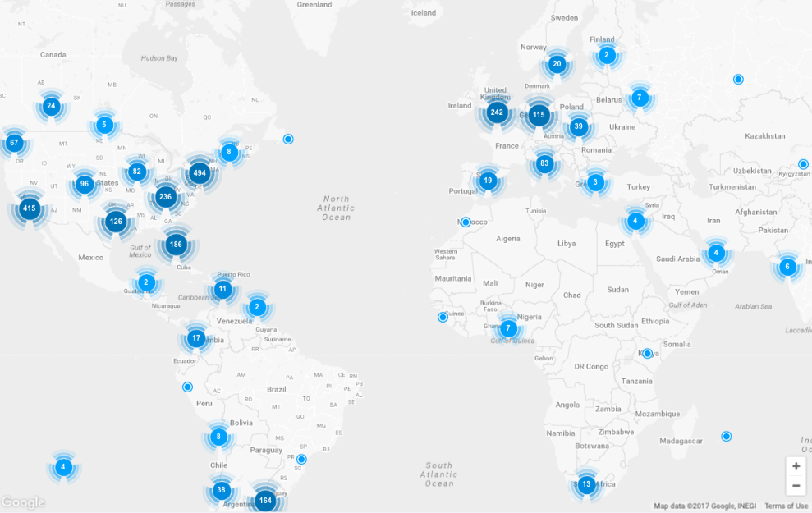Select the 20 cluster over Norway
The width and height of the screenshot is (812, 513).
(557, 64)
